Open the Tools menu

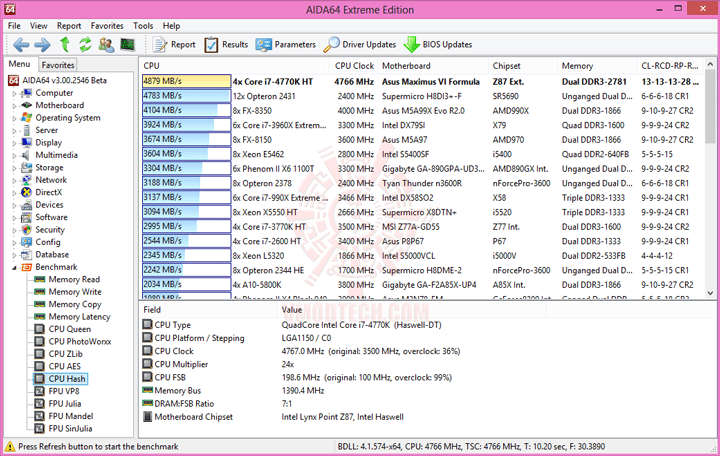click(x=143, y=26)
